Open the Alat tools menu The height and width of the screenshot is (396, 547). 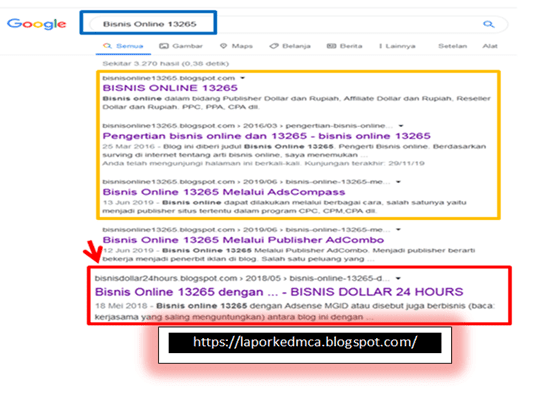[490, 46]
